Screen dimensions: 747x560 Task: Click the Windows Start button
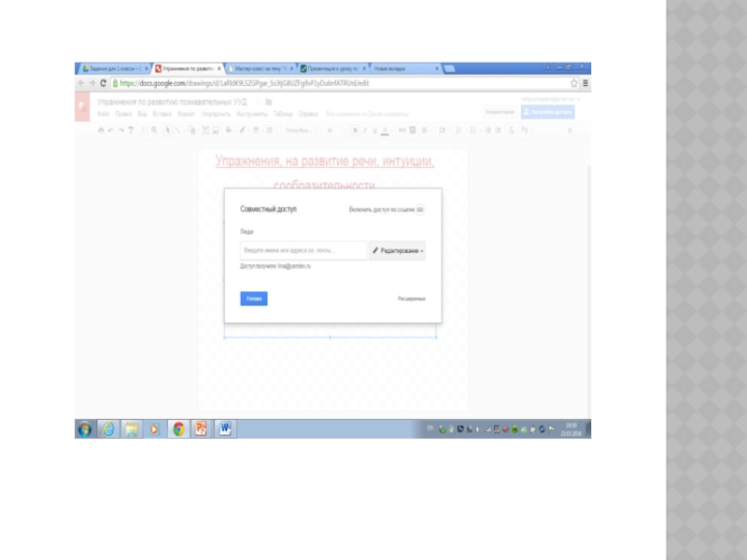[x=84, y=429]
